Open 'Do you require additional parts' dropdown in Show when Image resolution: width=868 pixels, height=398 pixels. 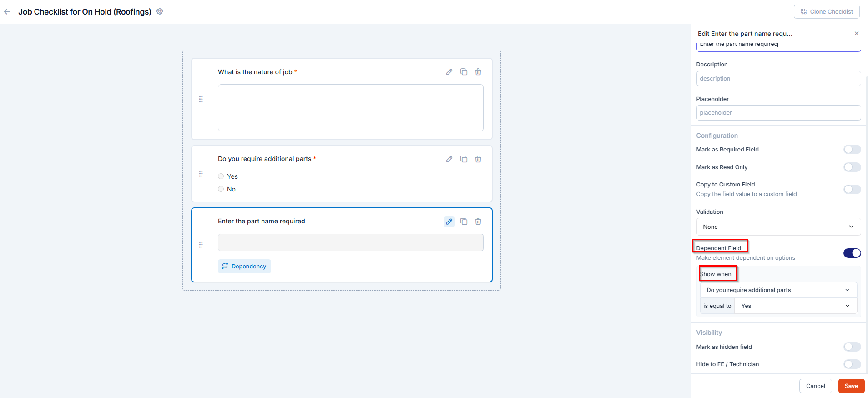[778, 290]
